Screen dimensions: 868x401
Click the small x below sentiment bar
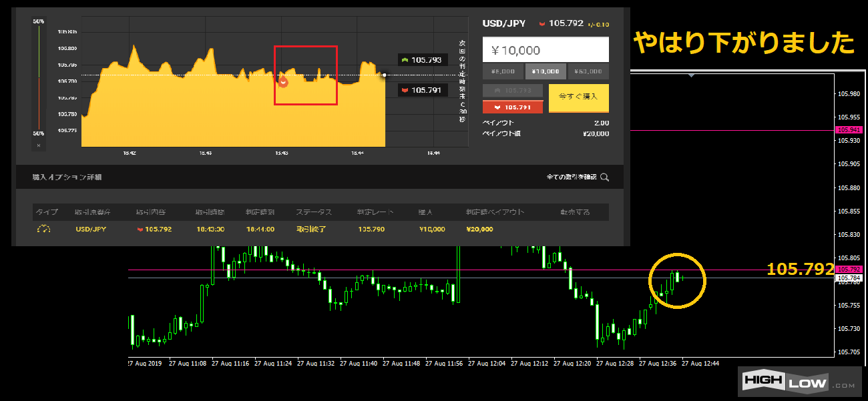click(39, 145)
